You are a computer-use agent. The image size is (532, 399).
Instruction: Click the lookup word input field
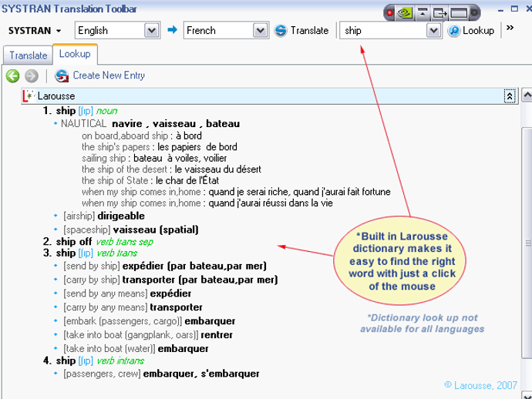(x=383, y=31)
